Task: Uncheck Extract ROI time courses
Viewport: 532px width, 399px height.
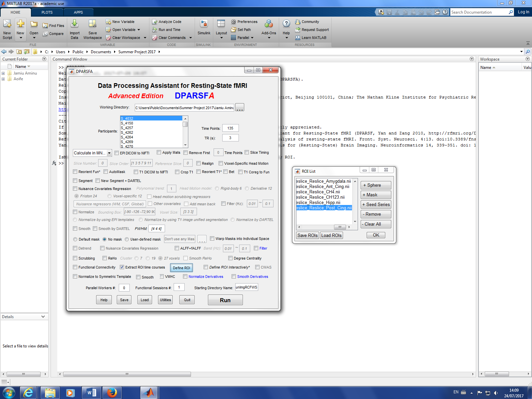Action: [122, 267]
